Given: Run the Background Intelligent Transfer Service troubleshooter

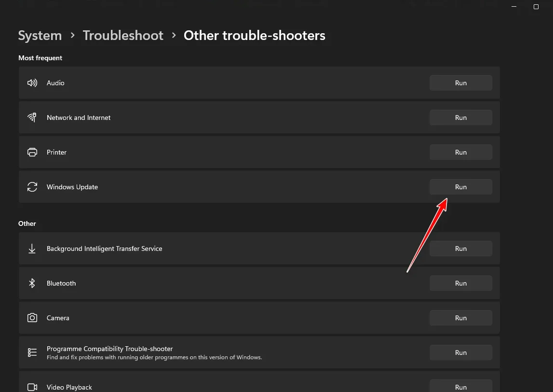Looking at the screenshot, I should pos(460,248).
